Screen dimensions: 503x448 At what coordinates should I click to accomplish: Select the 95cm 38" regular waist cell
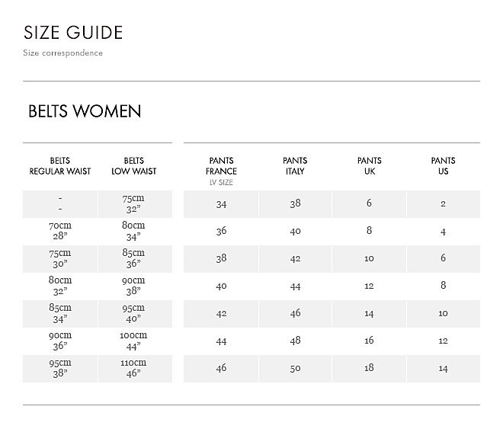[60, 369]
